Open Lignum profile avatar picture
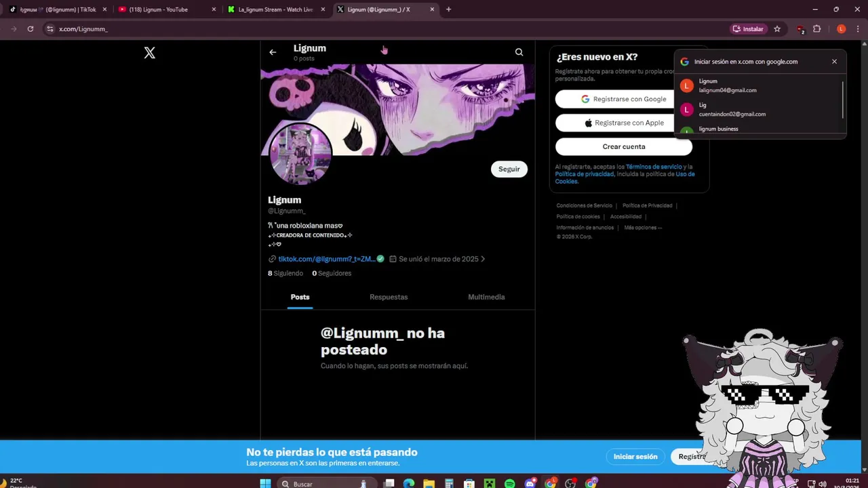The width and height of the screenshot is (868, 488). click(300, 154)
